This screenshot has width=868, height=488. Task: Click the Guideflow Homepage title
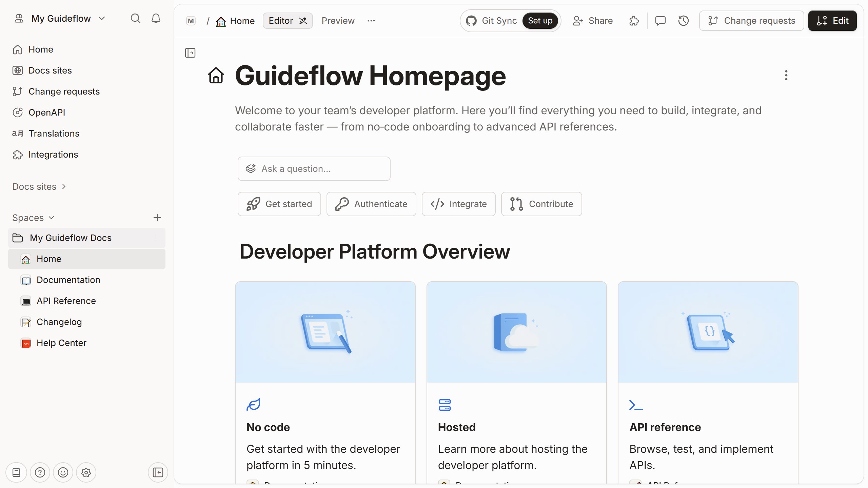[x=371, y=75]
